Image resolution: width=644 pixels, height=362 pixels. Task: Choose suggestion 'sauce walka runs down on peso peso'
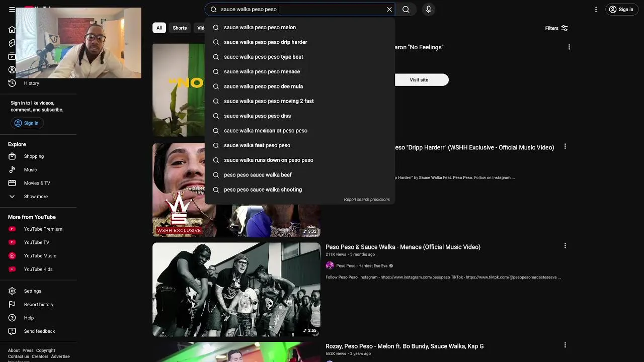(300, 160)
